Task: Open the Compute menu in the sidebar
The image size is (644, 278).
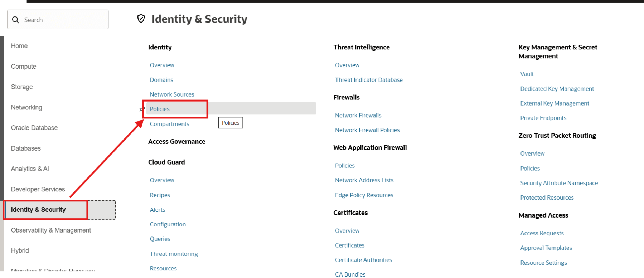Action: pos(24,67)
